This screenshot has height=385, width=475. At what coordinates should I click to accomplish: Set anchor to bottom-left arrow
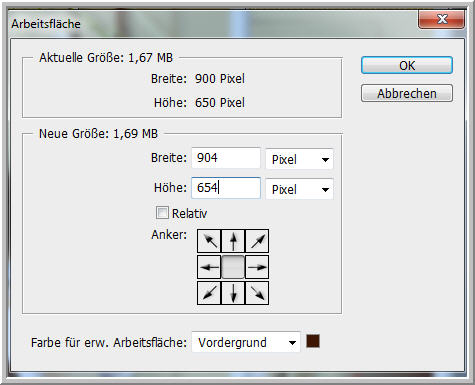(x=209, y=293)
